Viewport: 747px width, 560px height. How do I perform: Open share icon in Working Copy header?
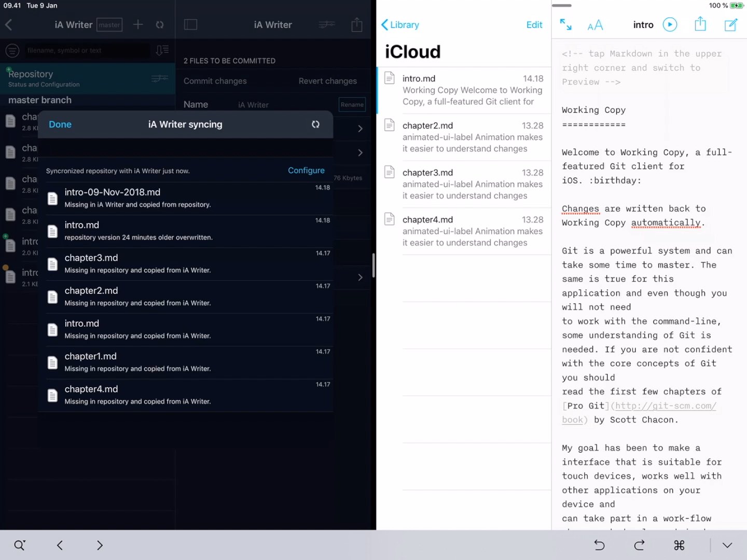[x=357, y=24]
